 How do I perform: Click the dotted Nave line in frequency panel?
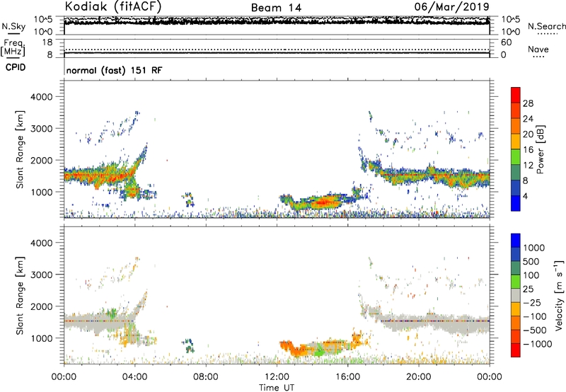(277, 50)
